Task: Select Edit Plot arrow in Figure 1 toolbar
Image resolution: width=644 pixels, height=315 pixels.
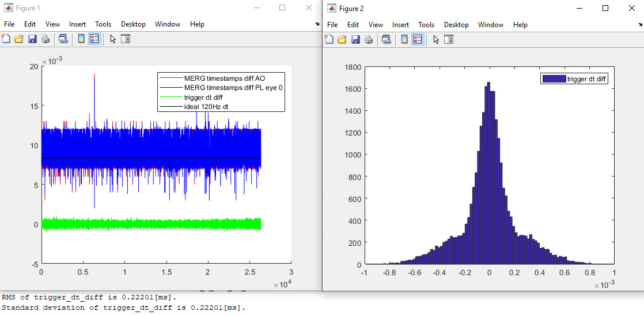Action: (x=113, y=39)
